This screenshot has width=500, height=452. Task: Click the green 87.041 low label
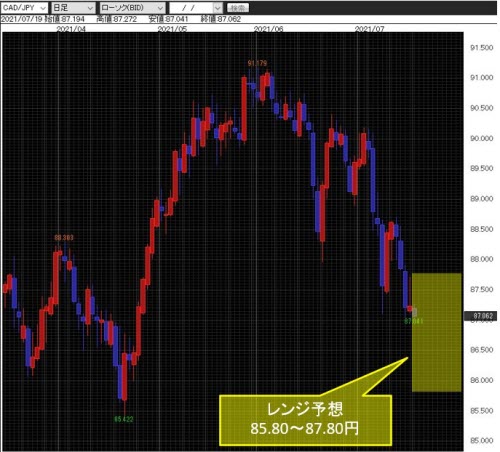pyautogui.click(x=414, y=321)
